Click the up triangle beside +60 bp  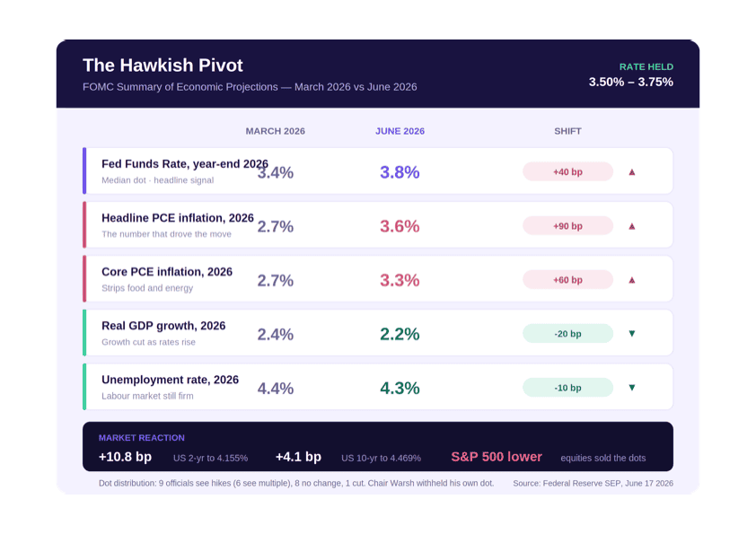coord(631,280)
